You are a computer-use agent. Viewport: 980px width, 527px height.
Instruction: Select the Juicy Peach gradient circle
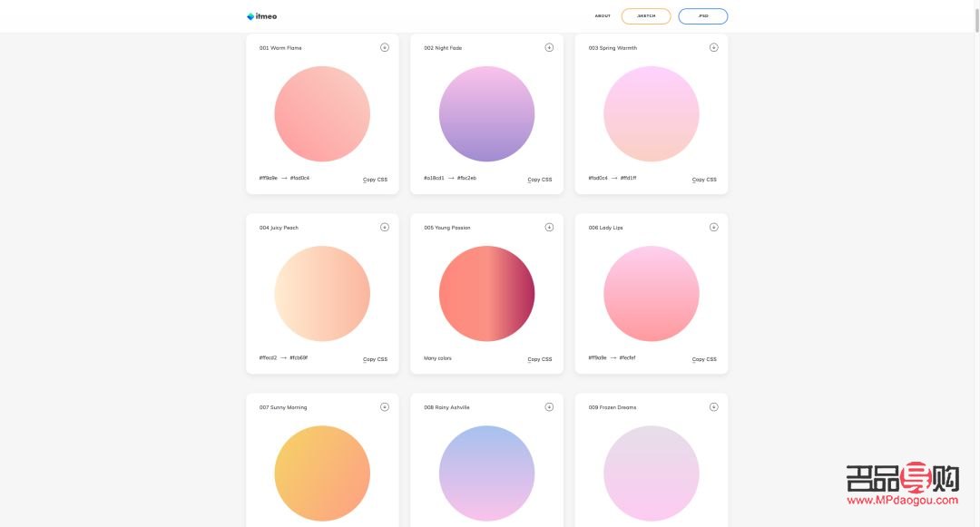coord(322,294)
